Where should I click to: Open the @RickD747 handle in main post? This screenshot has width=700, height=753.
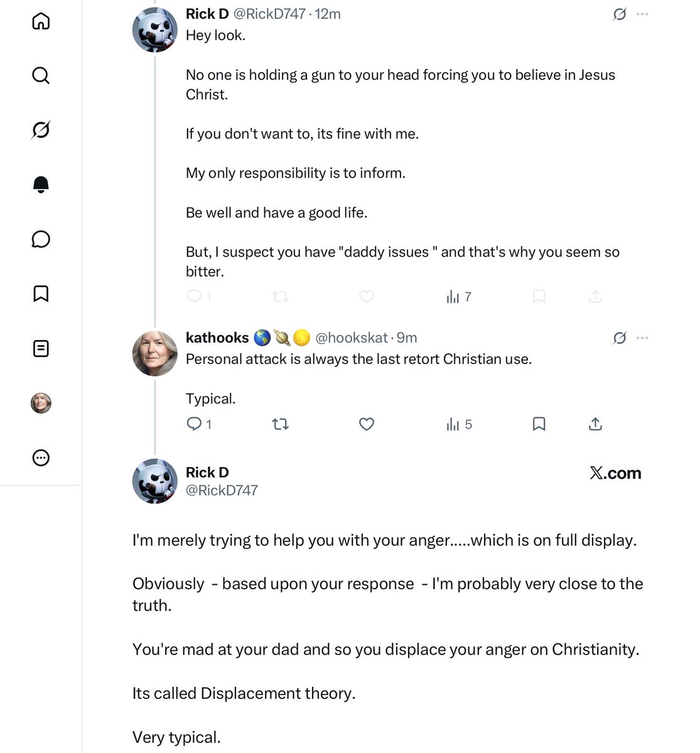[222, 490]
